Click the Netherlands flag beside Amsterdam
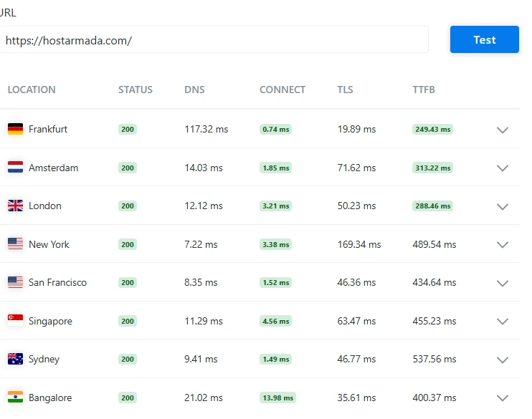The height and width of the screenshot is (419, 532). pyautogui.click(x=15, y=167)
